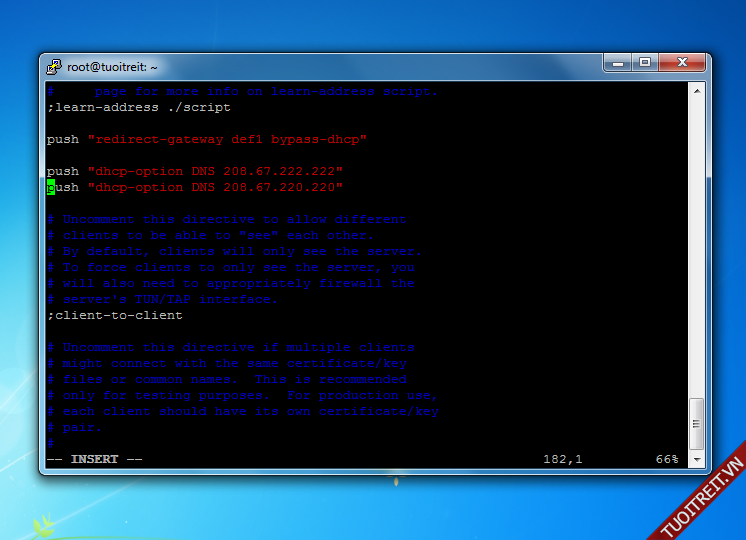746x540 pixels.
Task: Click the scrollbar up arrow
Action: 697,91
